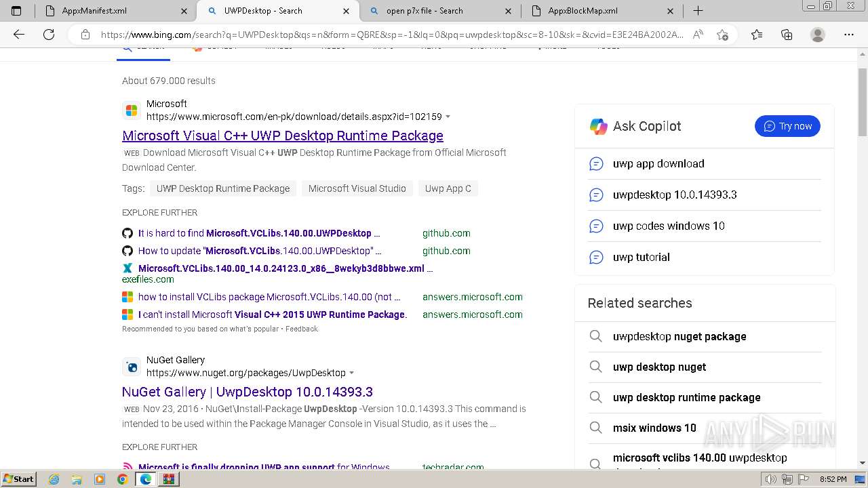This screenshot has width=868, height=488.
Task: Open Microsoft Visual C++ UWP Desktop Runtime link
Action: (x=283, y=136)
